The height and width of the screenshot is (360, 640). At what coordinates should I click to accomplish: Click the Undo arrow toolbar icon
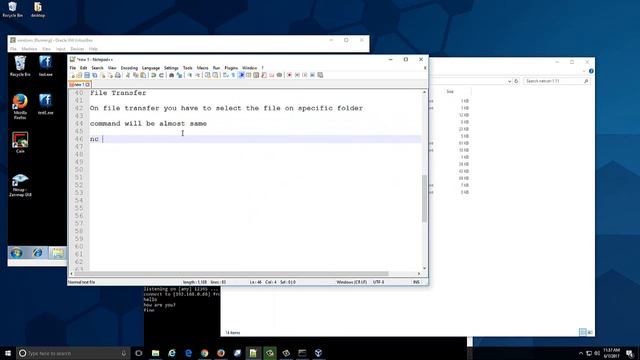[153, 75]
